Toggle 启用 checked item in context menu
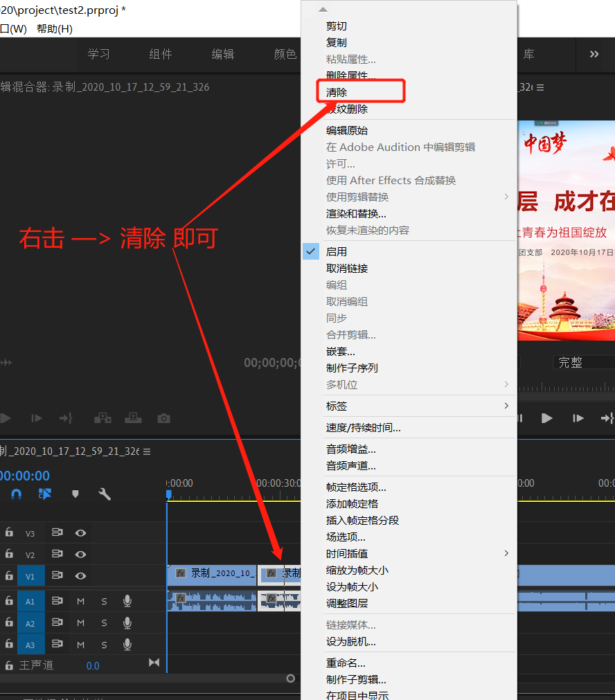 click(337, 252)
